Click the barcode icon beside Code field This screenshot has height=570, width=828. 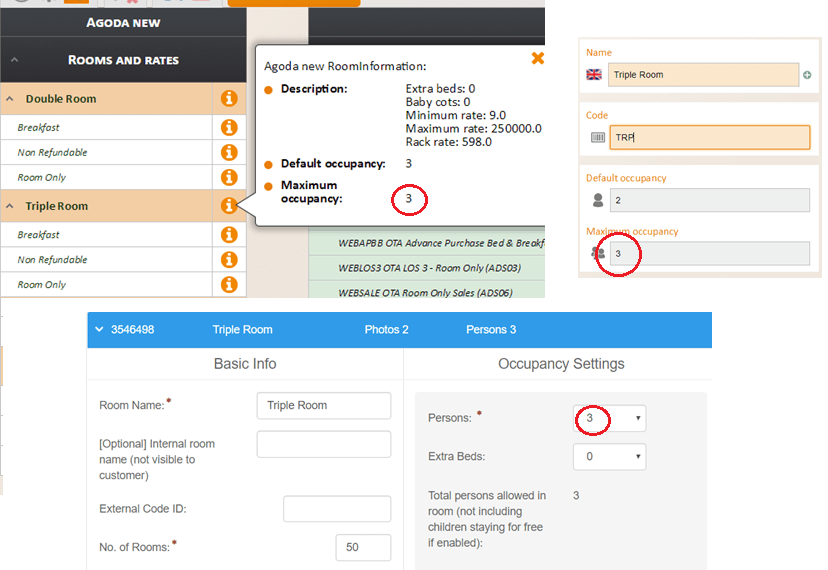tap(598, 137)
